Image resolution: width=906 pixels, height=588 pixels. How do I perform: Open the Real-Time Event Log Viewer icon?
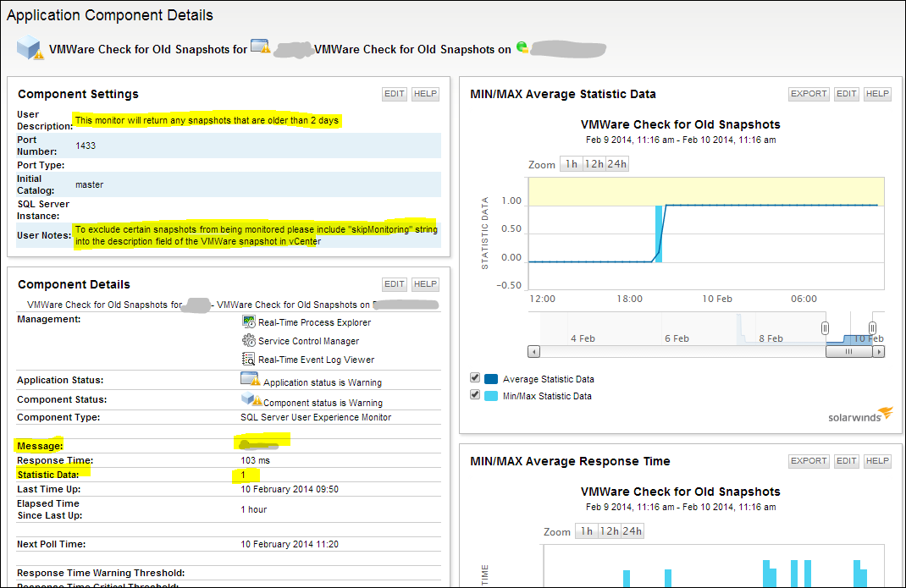pos(248,359)
